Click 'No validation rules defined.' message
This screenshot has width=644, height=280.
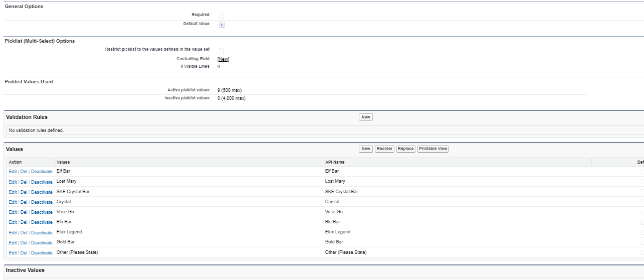pyautogui.click(x=36, y=130)
